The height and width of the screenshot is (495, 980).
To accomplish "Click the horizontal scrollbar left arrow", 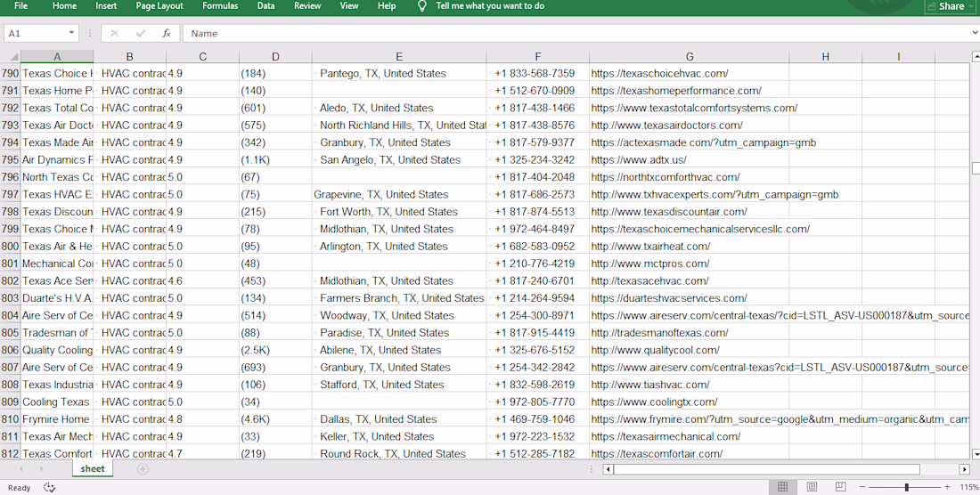I will [608, 469].
